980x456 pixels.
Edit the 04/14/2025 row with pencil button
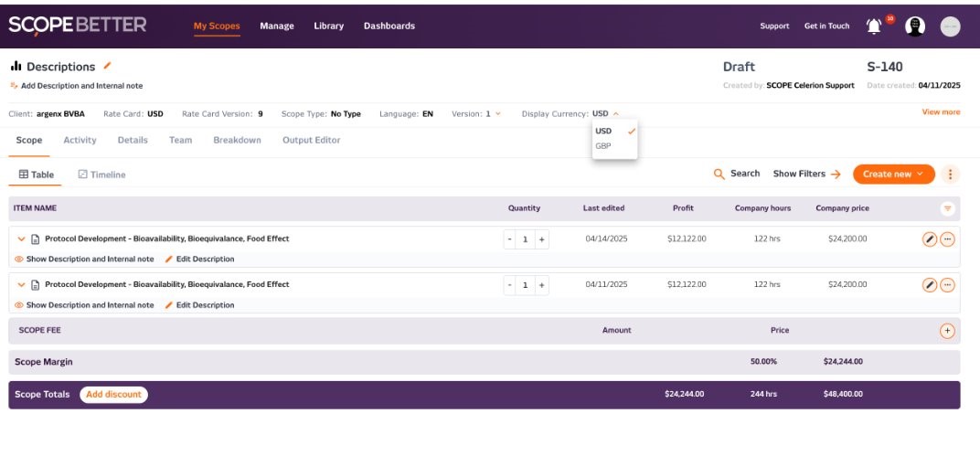(x=930, y=239)
